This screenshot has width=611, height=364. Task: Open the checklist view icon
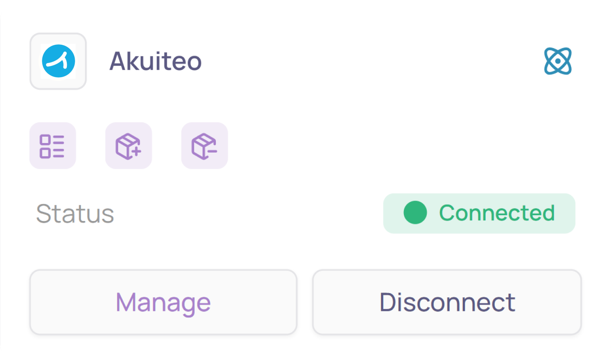(x=52, y=146)
